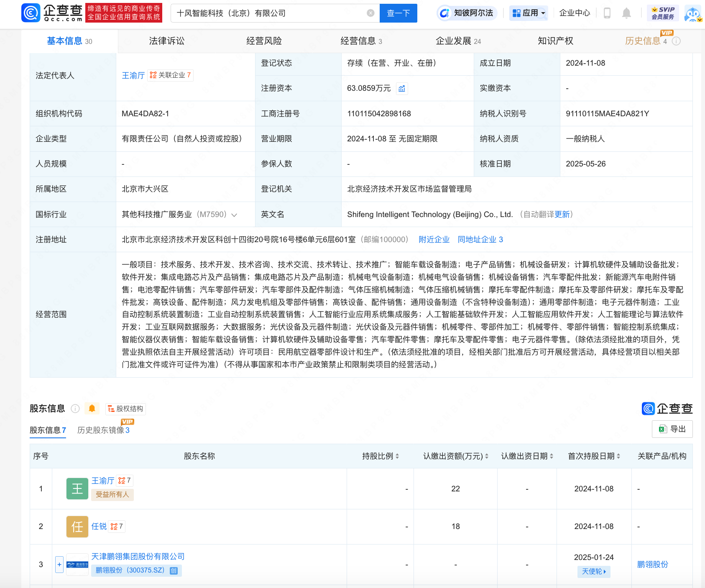Click the 受益所有人 tag
This screenshot has width=705, height=588.
(x=112, y=495)
